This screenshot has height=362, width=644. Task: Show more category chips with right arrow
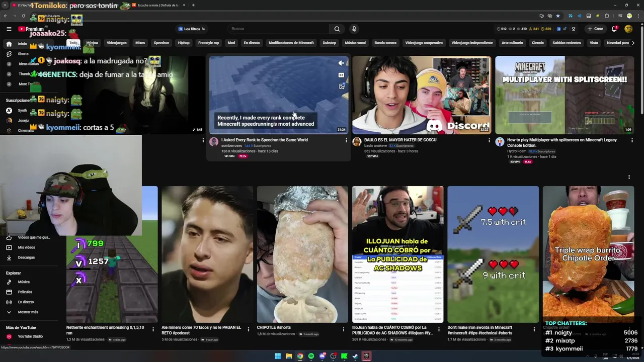point(633,43)
